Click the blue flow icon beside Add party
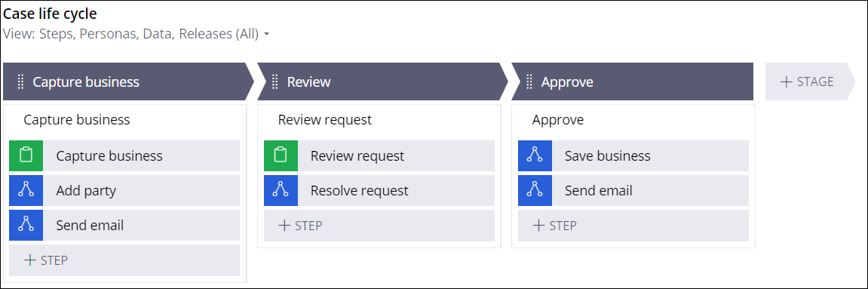Image resolution: width=868 pixels, height=289 pixels. (x=26, y=190)
